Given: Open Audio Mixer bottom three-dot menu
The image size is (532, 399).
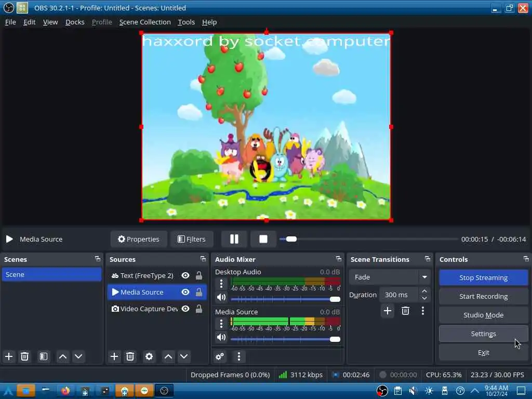Looking at the screenshot, I should 239,356.
